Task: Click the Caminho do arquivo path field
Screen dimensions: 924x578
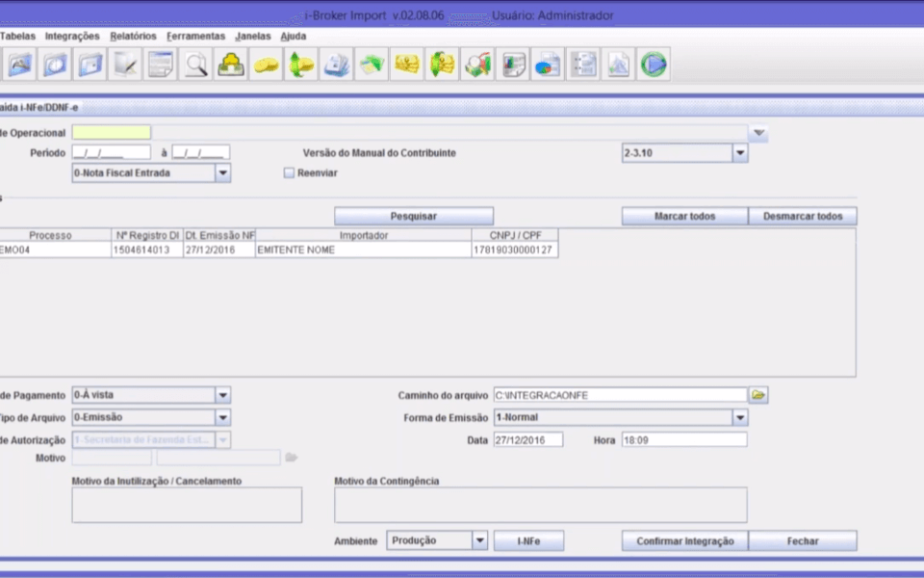Action: [x=621, y=395]
